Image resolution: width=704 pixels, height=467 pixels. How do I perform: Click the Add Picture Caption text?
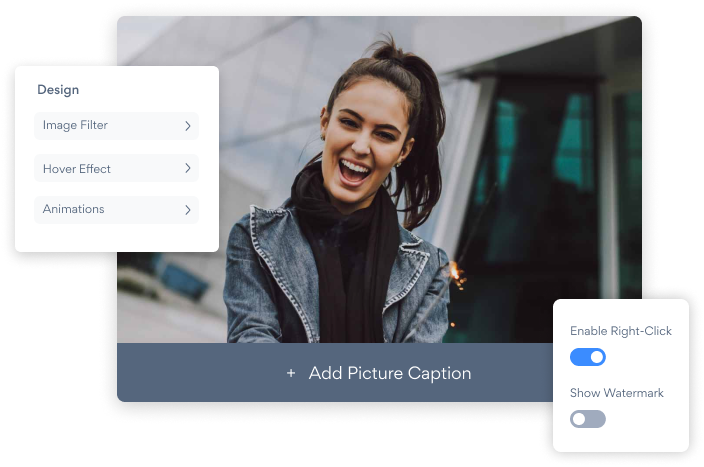(389, 373)
